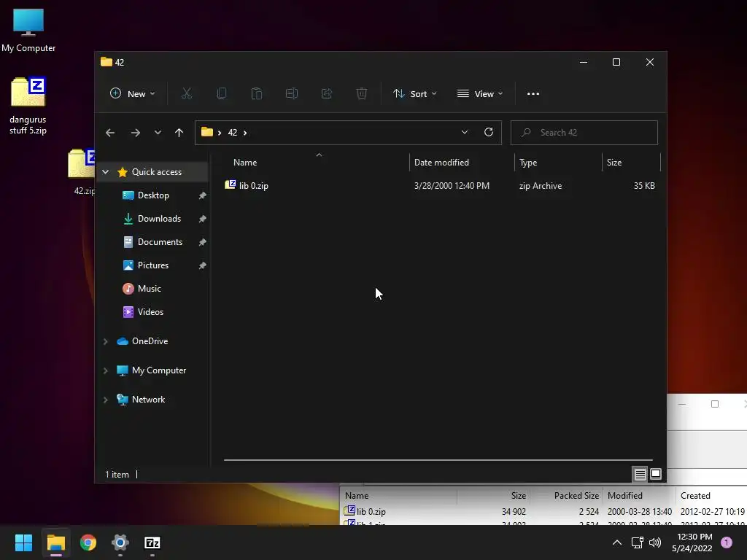Open Videos in Quick access

(x=150, y=312)
